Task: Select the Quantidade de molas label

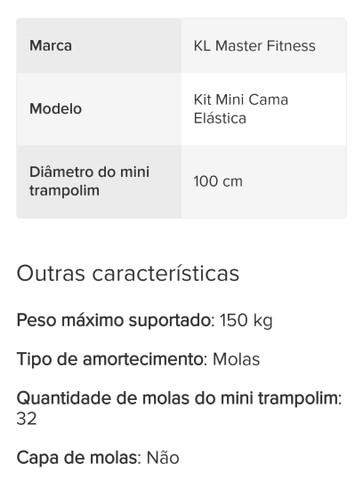Action: point(179,398)
